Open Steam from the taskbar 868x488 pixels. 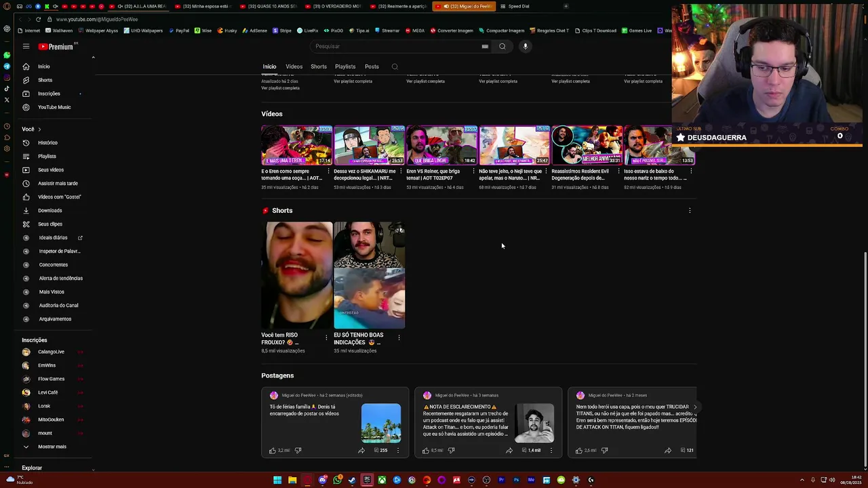[352, 480]
